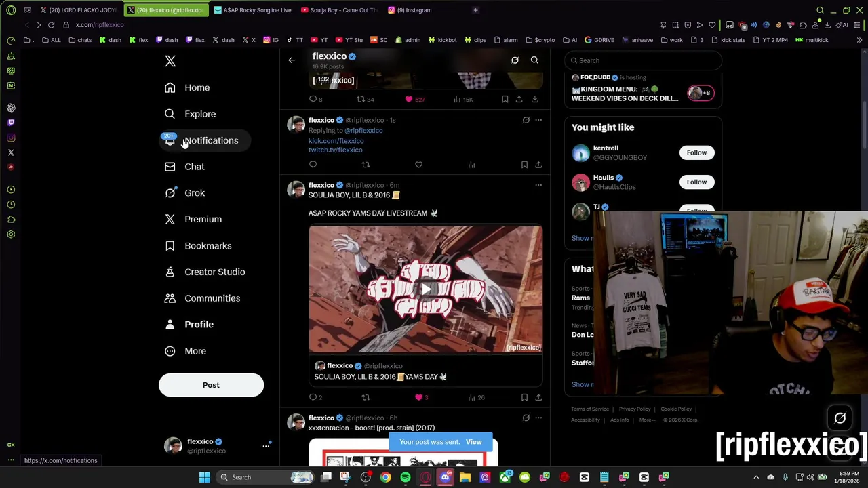The width and height of the screenshot is (868, 488).
Task: Reply to the 6m-old post with 2 replies
Action: 313,397
